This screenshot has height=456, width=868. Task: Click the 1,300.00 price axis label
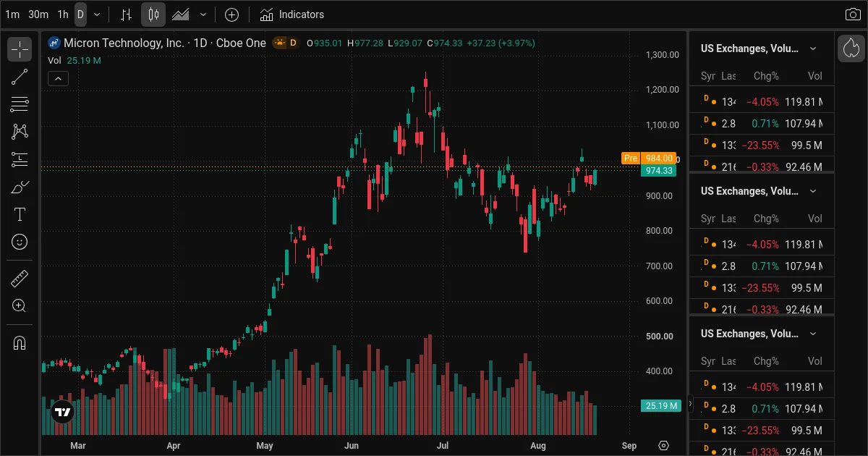(x=663, y=55)
